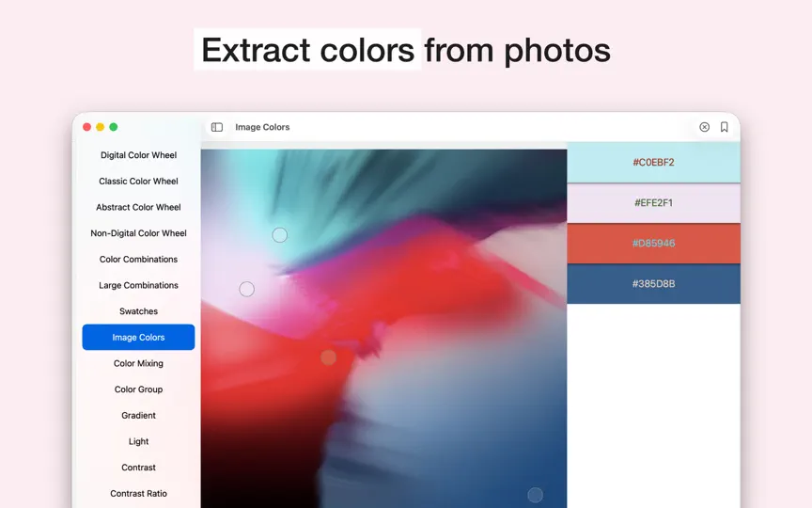812x508 pixels.
Task: Select the Light sidebar item
Action: pyautogui.click(x=138, y=441)
